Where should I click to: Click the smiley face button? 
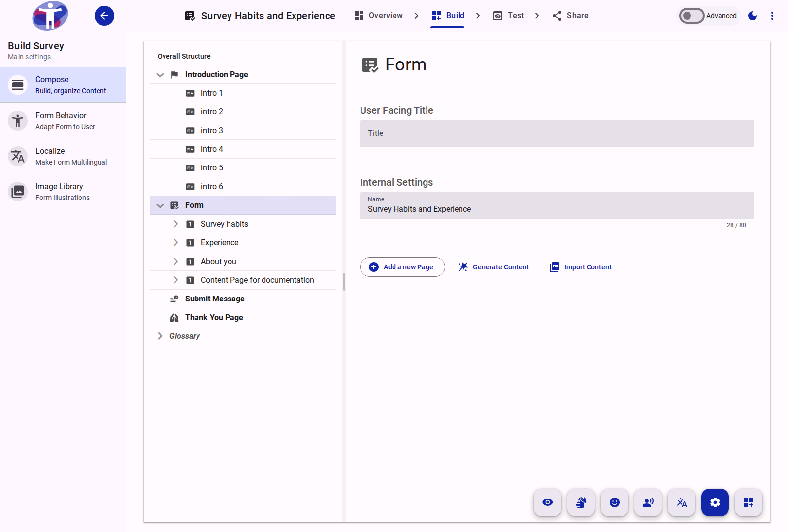[615, 502]
